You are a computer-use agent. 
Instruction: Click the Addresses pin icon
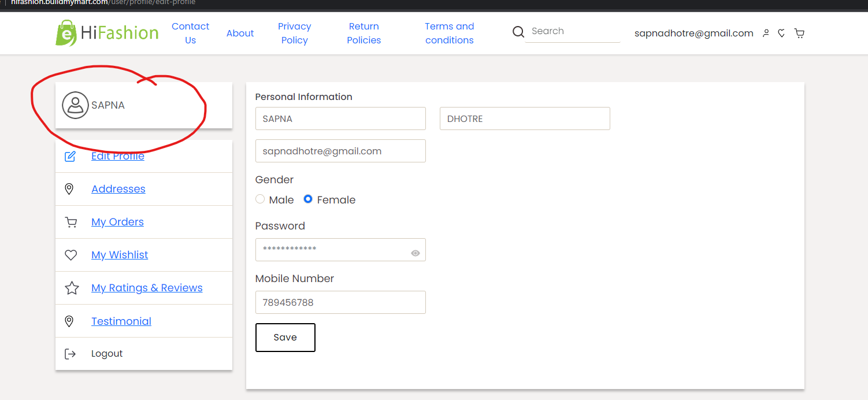point(69,189)
